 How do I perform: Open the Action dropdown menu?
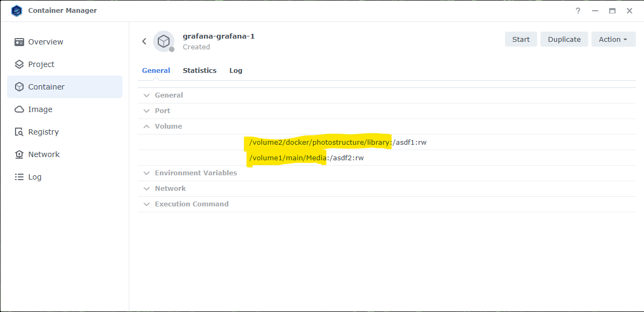pos(613,39)
